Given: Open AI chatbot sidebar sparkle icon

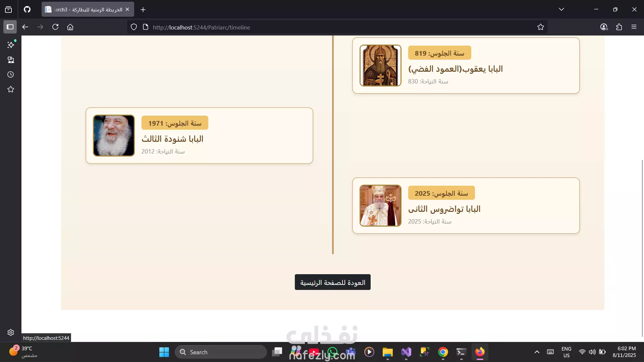Looking at the screenshot, I should click(x=11, y=45).
